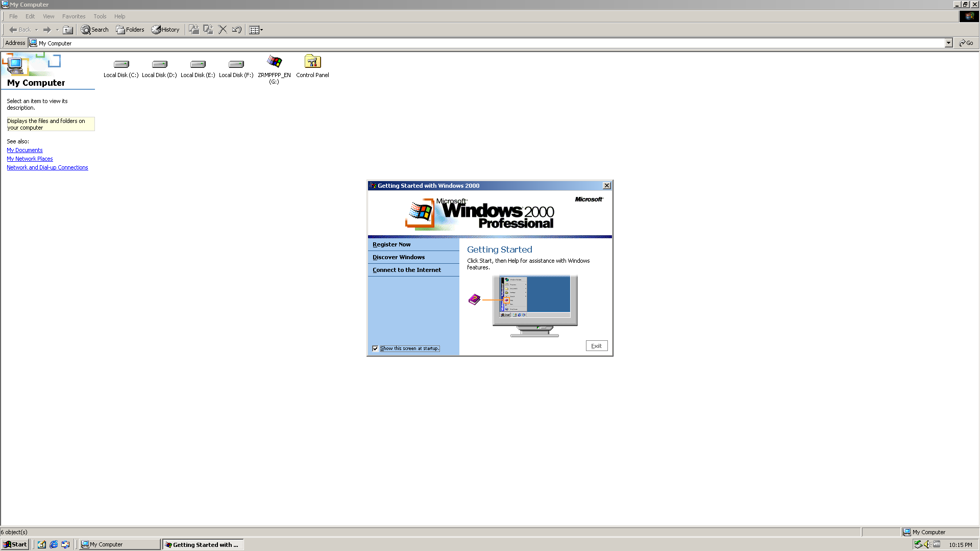Click the 6 object(s) status bar text
Viewport: 980px width, 551px height.
[14, 532]
